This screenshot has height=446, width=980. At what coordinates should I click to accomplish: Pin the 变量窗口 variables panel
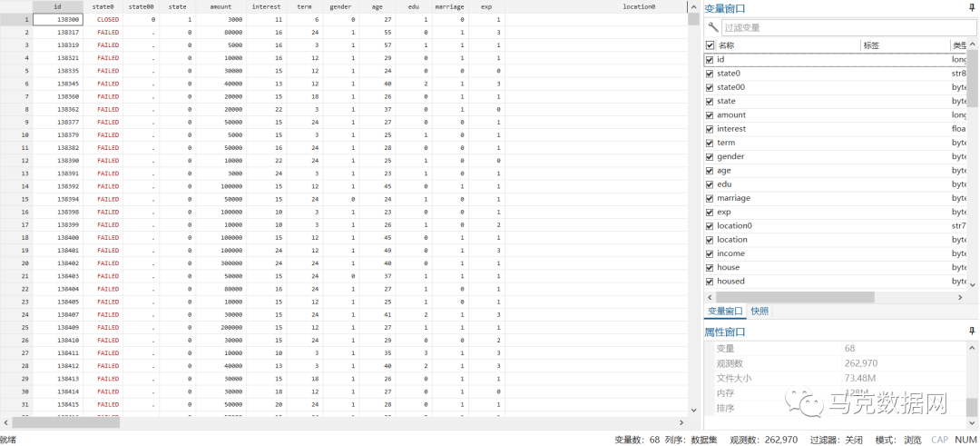click(972, 8)
